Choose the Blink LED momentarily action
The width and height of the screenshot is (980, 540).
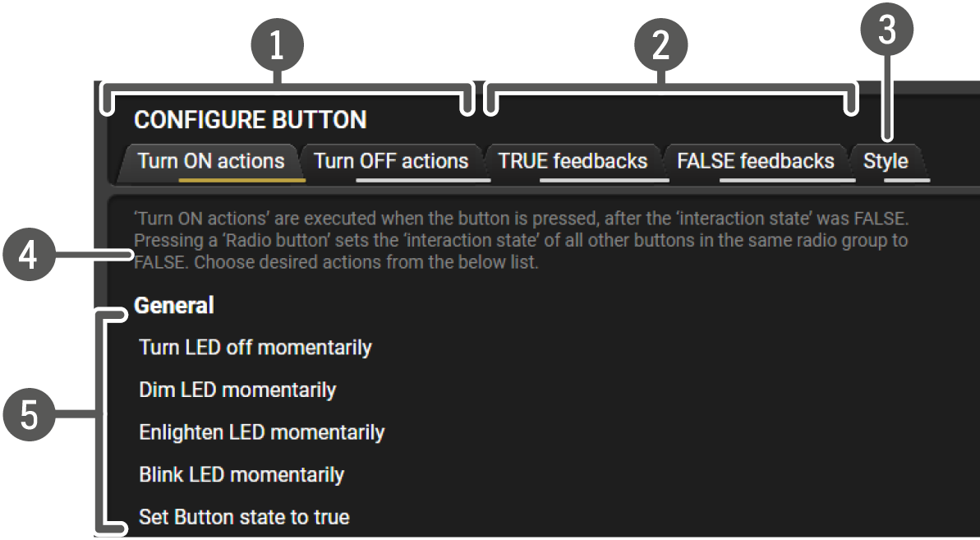coord(242,475)
